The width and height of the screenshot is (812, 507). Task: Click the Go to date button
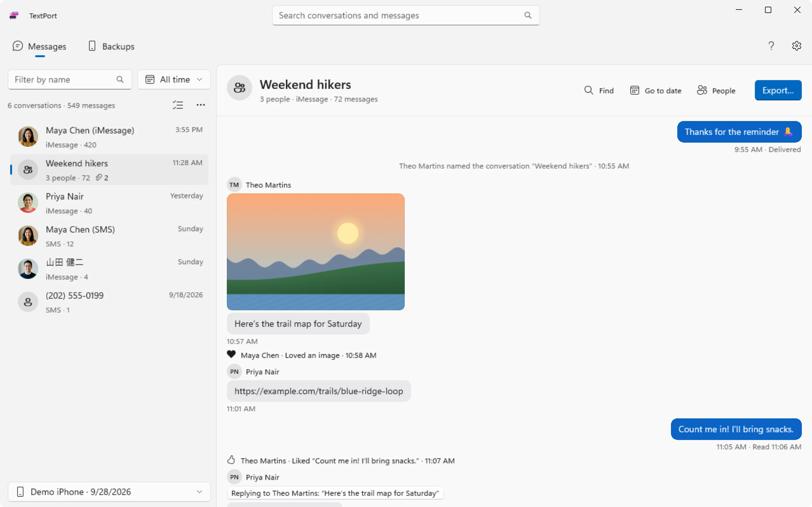(655, 91)
